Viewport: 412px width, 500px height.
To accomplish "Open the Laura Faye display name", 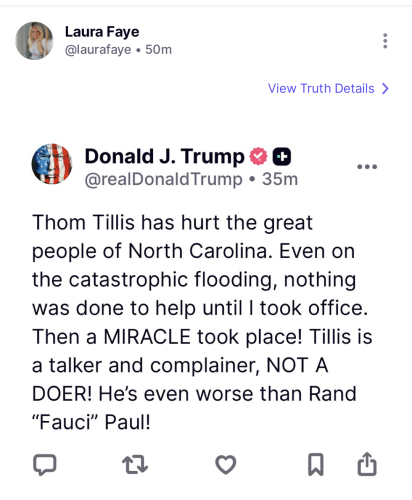I will coord(102,32).
